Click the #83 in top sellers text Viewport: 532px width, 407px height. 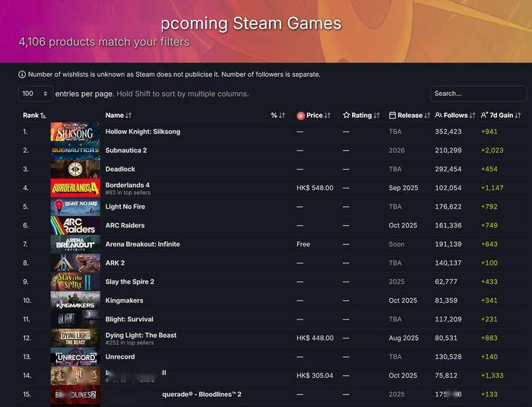click(128, 192)
